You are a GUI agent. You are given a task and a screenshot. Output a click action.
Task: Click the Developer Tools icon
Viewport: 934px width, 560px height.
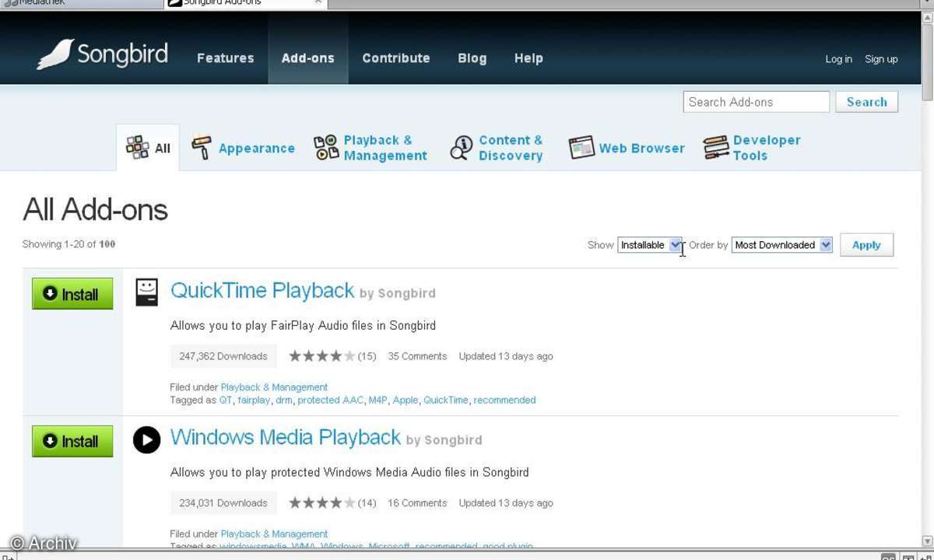(x=716, y=148)
